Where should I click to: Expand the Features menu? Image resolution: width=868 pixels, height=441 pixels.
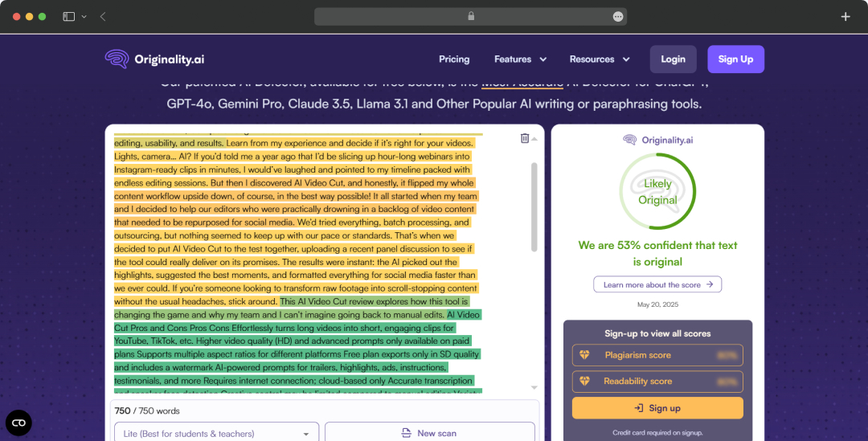(520, 59)
